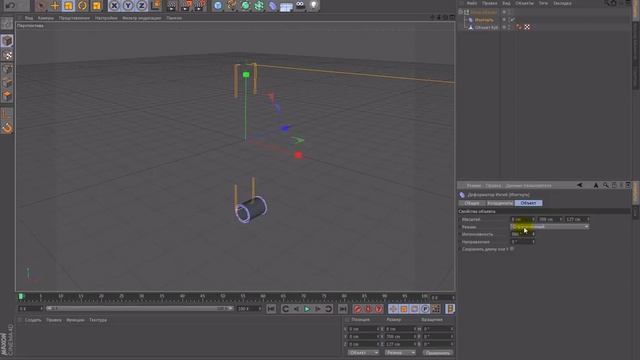Open the Размер dropdown in Coordinates Manager
Viewport: 640px width, 360px height.
(400, 353)
